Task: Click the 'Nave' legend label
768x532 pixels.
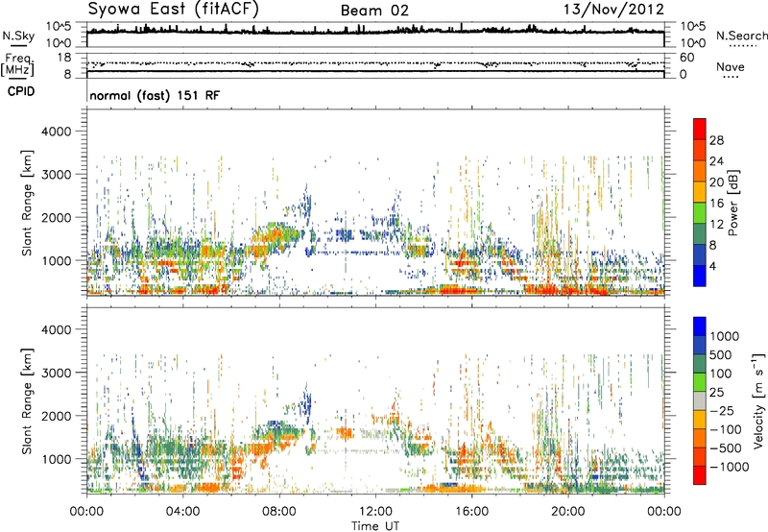Action: pyautogui.click(x=731, y=67)
